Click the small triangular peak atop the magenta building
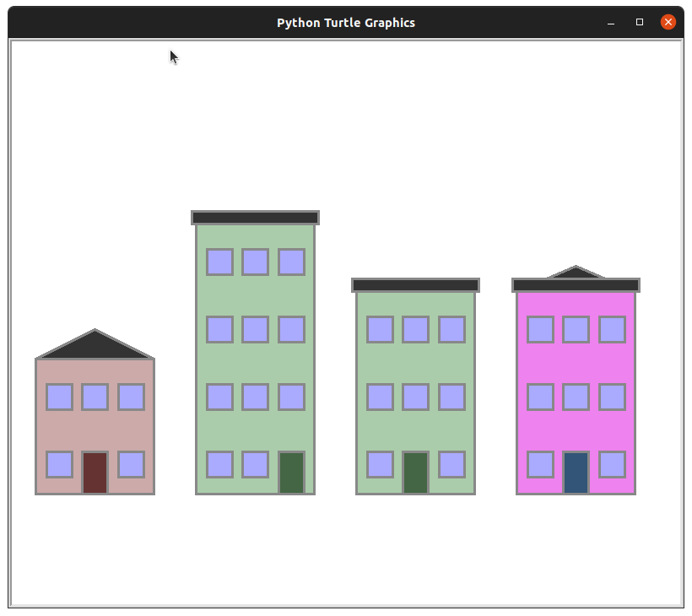 [576, 273]
